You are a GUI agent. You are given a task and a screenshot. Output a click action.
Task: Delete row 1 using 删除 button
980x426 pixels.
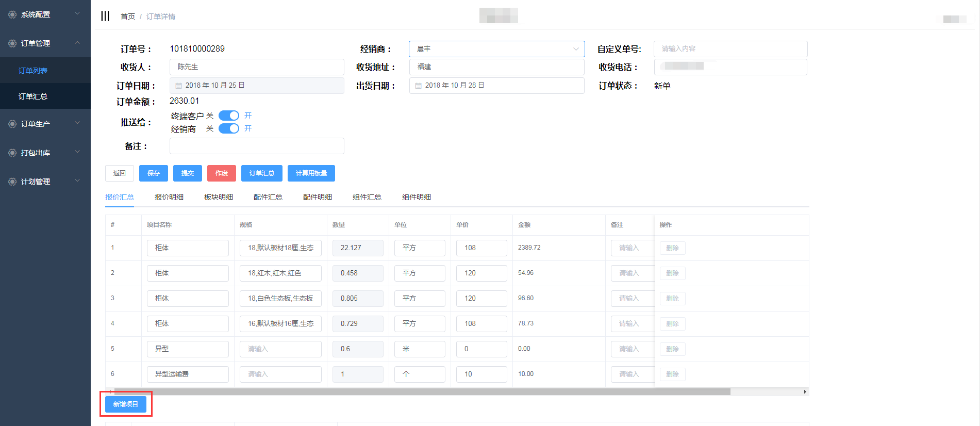(672, 248)
